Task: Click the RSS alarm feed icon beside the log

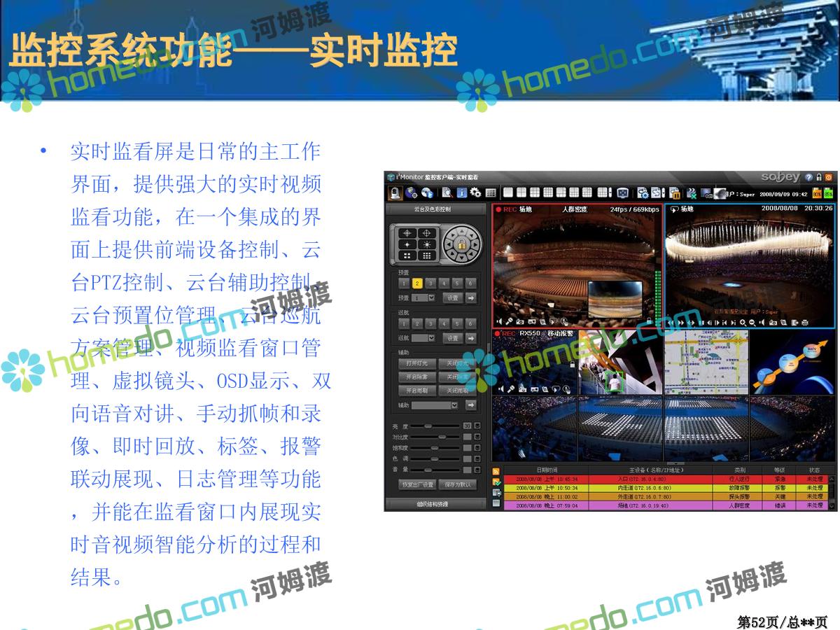Action: coord(496,472)
